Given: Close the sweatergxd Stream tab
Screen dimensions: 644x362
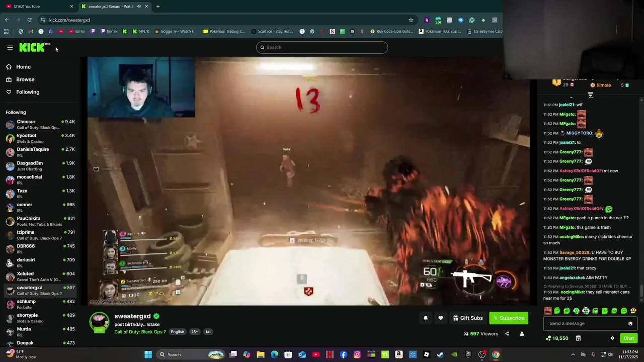Looking at the screenshot, I should (146, 7).
